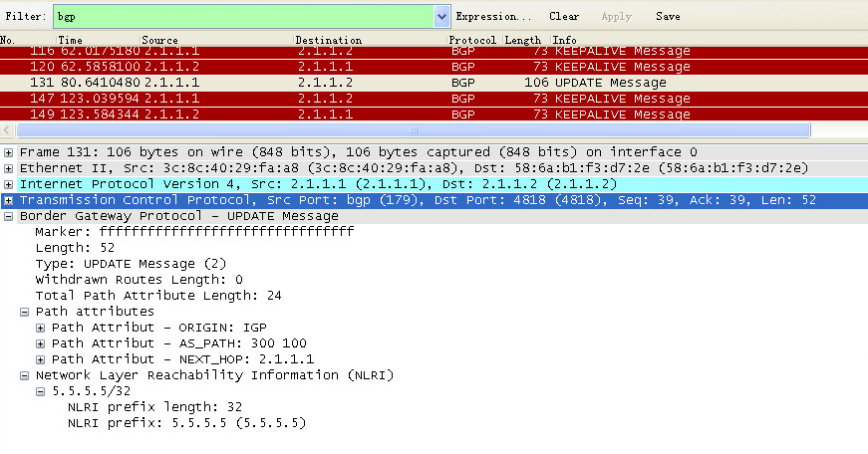Expand the Internet Protocol Version 4 node

coord(8,185)
